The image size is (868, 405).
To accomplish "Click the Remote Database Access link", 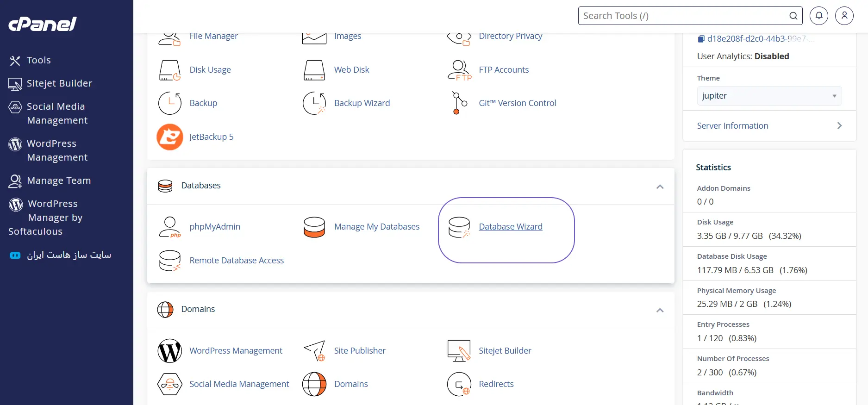I will [237, 261].
